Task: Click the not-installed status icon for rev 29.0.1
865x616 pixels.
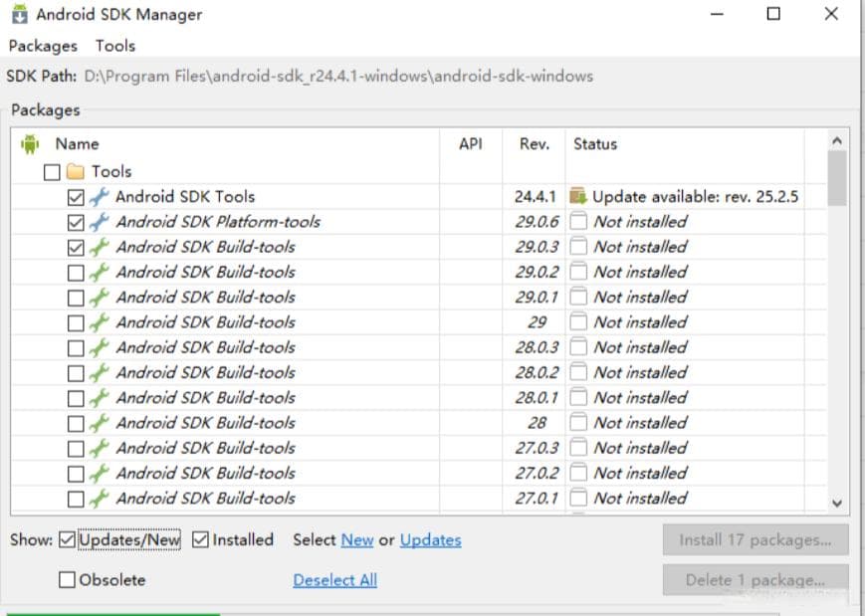Action: point(578,298)
